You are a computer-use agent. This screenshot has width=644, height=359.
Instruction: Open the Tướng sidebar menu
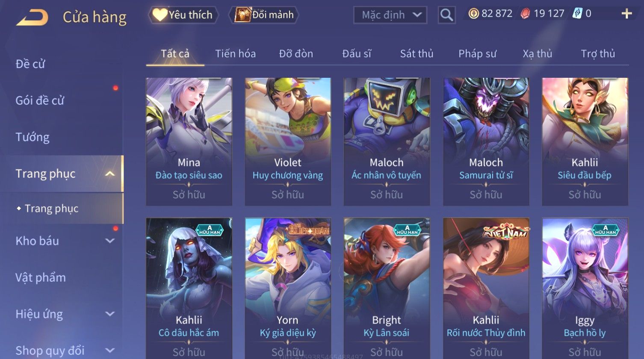(x=32, y=137)
